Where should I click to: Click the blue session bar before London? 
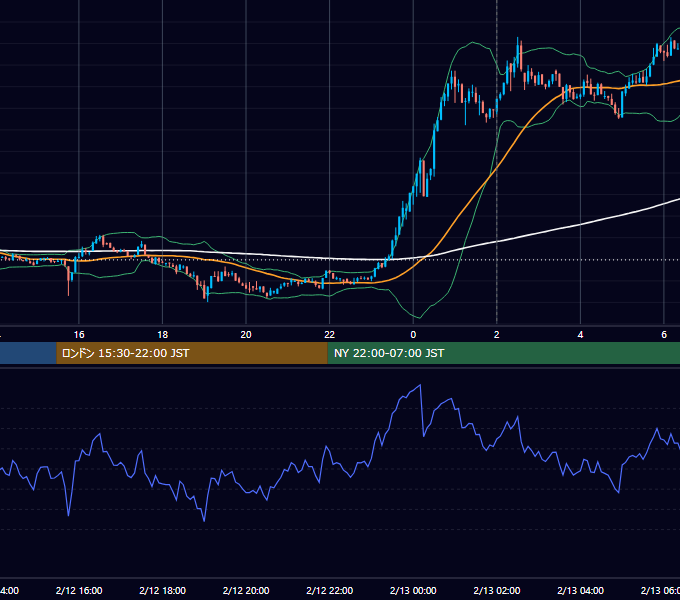click(28, 353)
